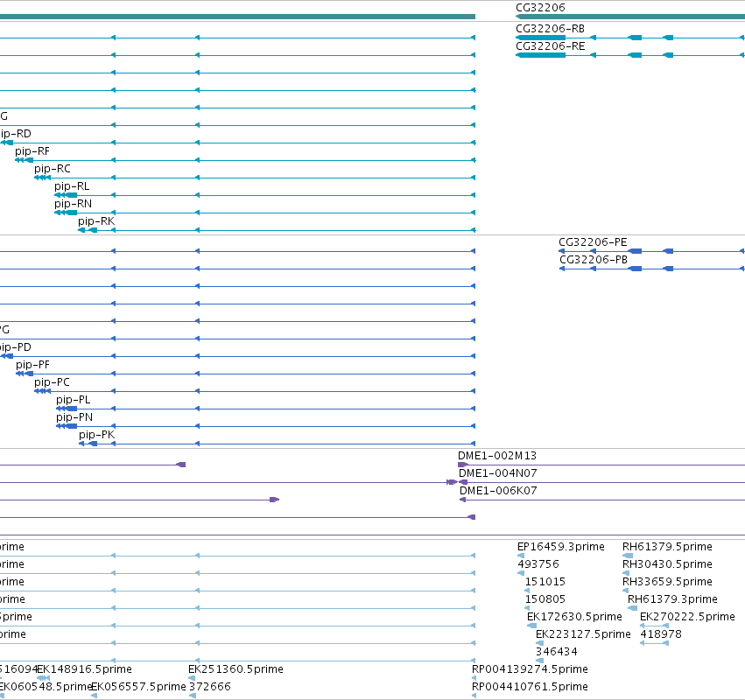Click the RP004410761.5prime label
Viewport: 745px width, 700px height.
pos(530,687)
